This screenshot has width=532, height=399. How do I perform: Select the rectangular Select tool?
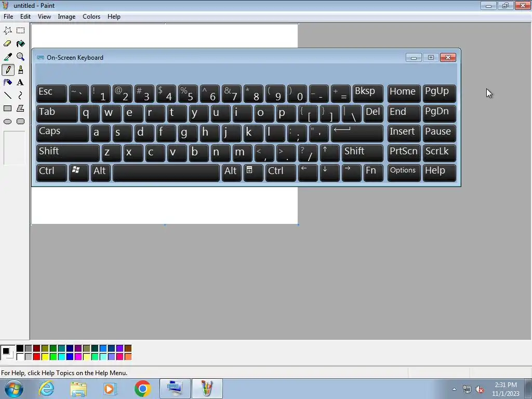[21, 30]
